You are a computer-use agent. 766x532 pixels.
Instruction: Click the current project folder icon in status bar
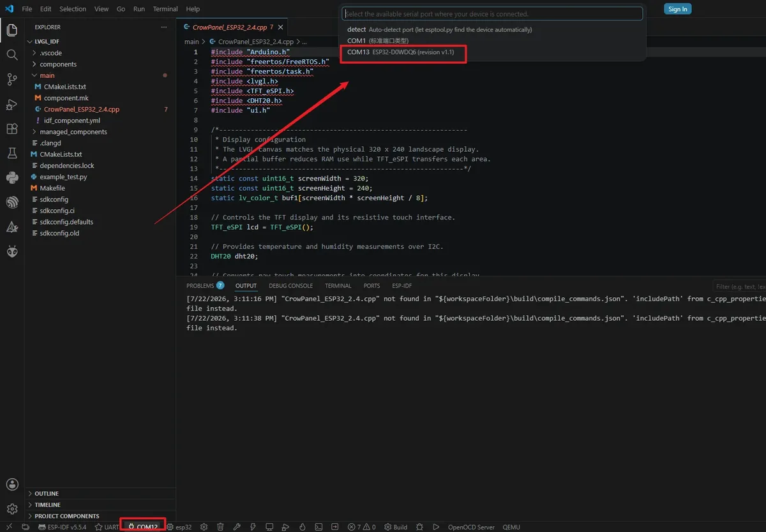coord(26,527)
